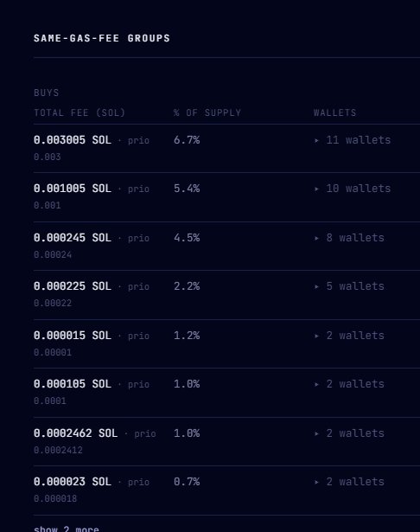Click the Total Fee (SOL) column header

tap(80, 112)
